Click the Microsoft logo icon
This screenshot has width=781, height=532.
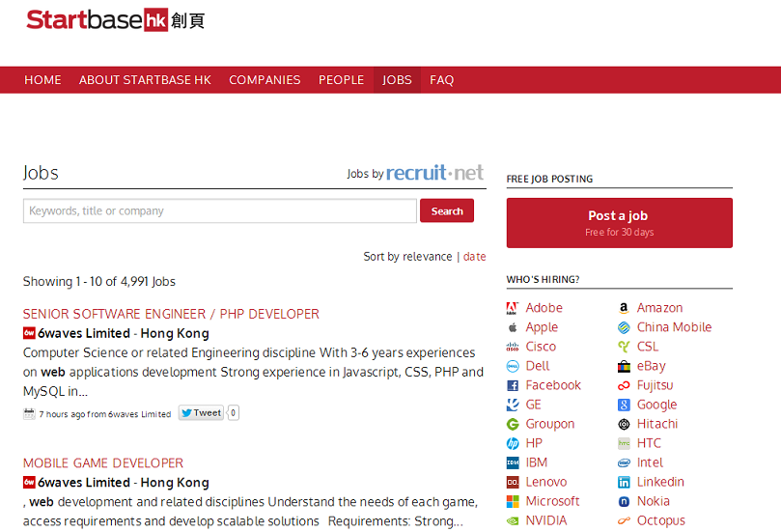pyautogui.click(x=512, y=502)
